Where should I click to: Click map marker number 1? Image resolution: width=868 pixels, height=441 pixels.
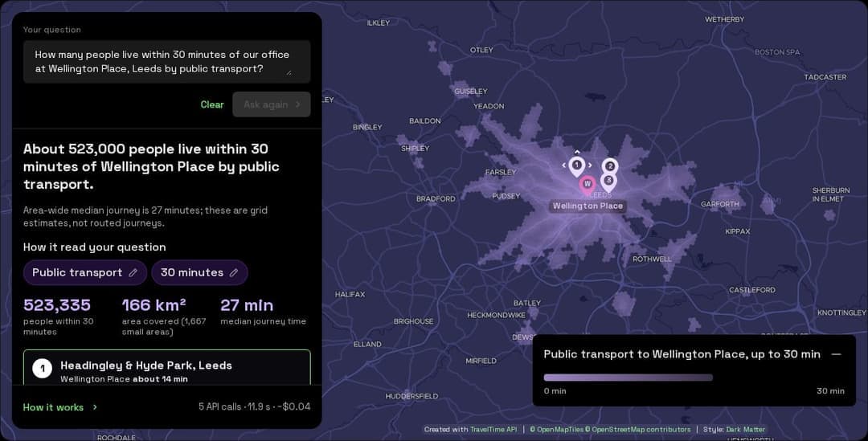tap(577, 166)
